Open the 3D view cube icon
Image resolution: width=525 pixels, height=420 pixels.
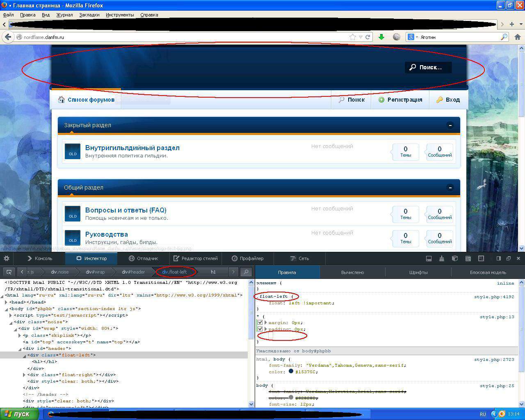tap(455, 258)
